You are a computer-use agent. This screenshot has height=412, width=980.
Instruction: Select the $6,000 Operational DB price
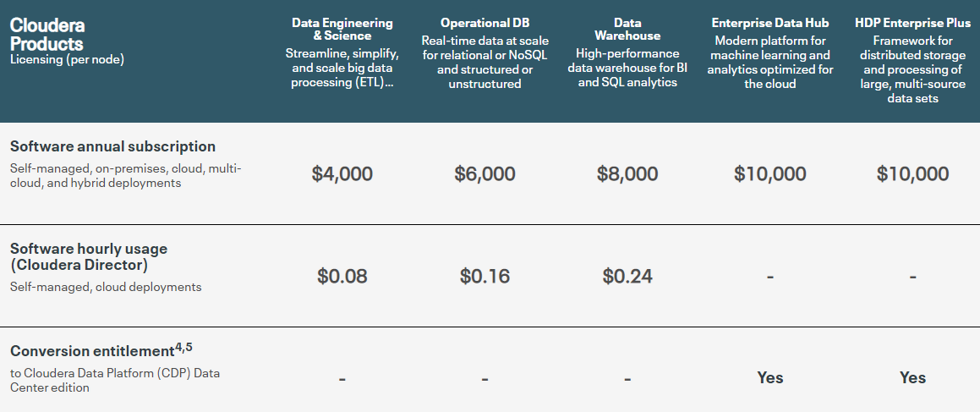click(485, 174)
